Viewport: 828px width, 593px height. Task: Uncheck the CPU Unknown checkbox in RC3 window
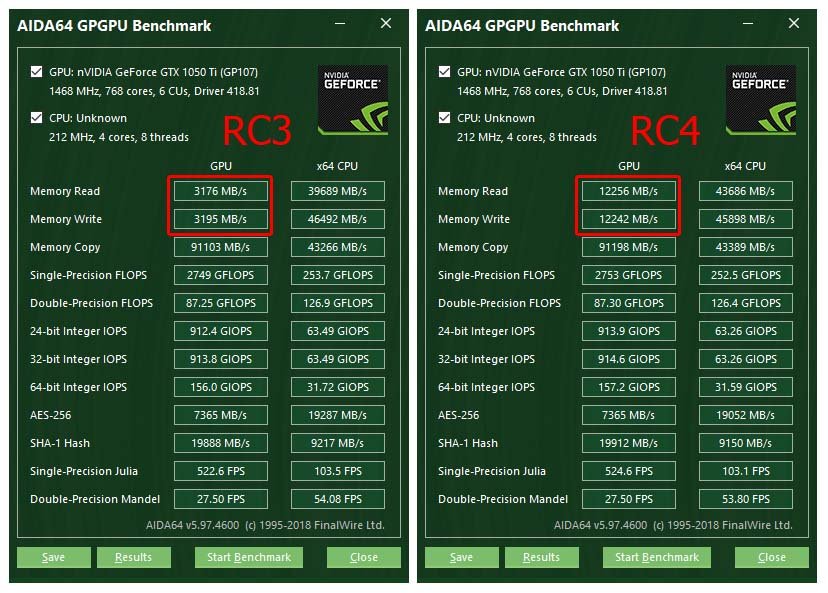(36, 117)
